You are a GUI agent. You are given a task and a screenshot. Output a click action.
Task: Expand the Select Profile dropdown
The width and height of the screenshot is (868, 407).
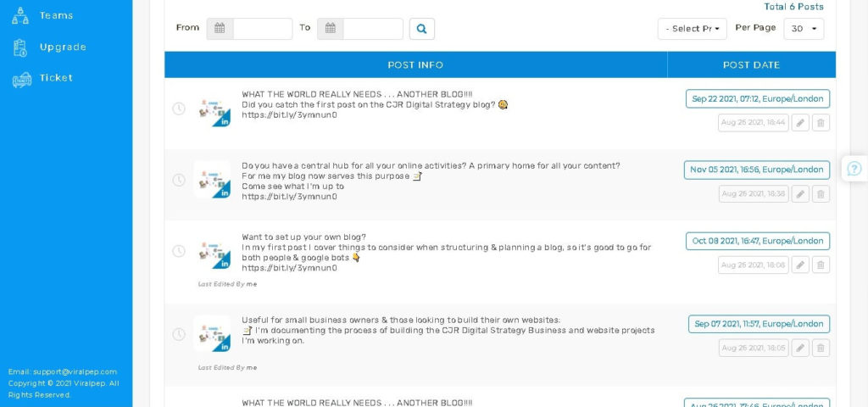point(692,29)
